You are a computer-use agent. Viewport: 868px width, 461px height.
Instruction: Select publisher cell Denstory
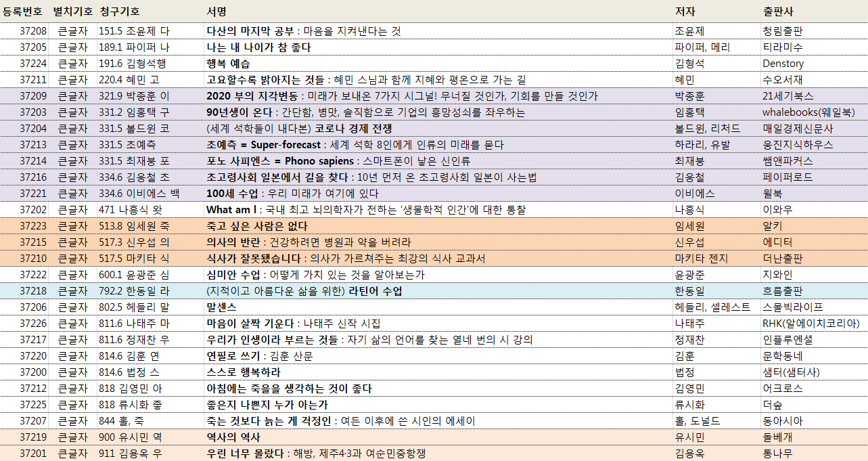coord(783,64)
